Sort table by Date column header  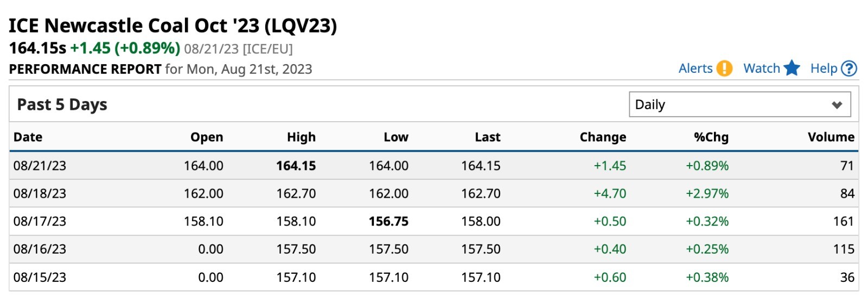pos(28,137)
